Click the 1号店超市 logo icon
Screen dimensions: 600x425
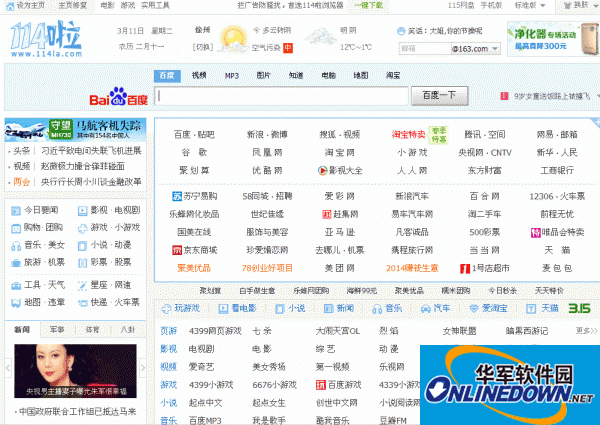465,269
